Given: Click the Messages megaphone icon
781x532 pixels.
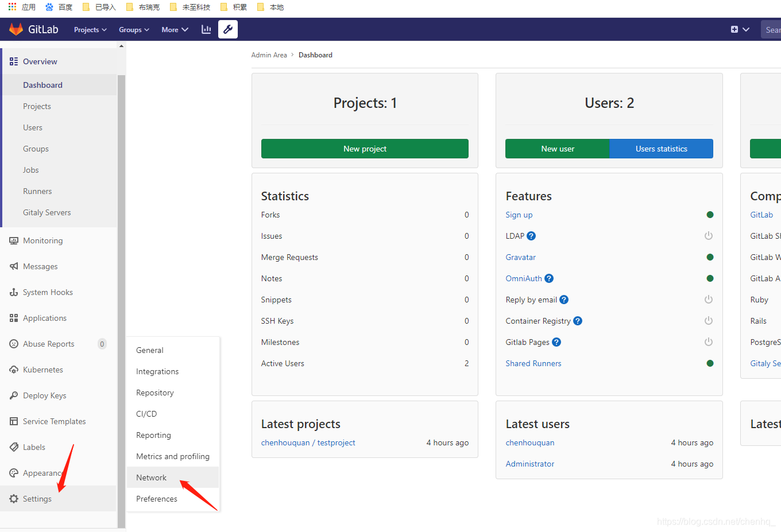Looking at the screenshot, I should pos(14,266).
